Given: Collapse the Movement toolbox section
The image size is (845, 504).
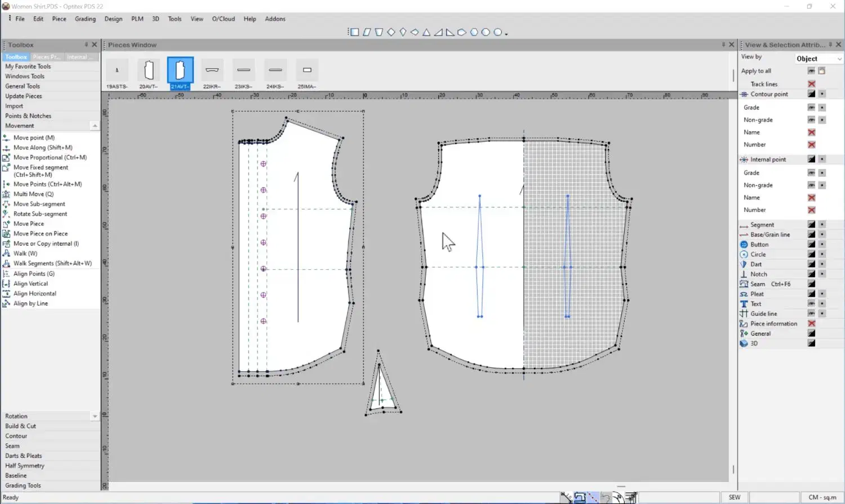Looking at the screenshot, I should 94,126.
